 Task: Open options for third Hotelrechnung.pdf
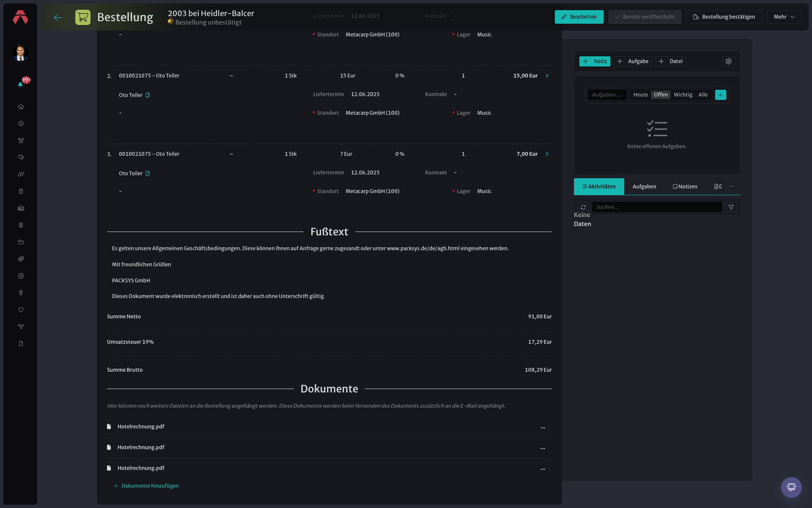pos(543,469)
